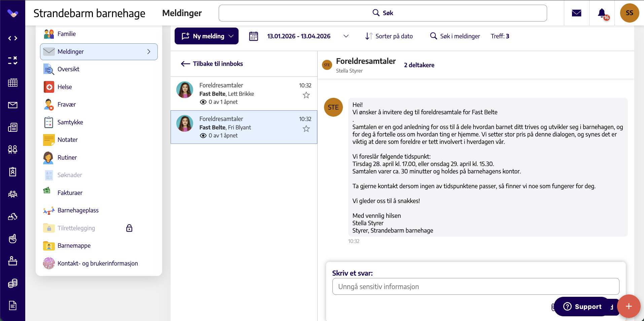Image resolution: width=644 pixels, height=321 pixels.
Task: Open the notifications bell icon
Action: click(x=602, y=13)
